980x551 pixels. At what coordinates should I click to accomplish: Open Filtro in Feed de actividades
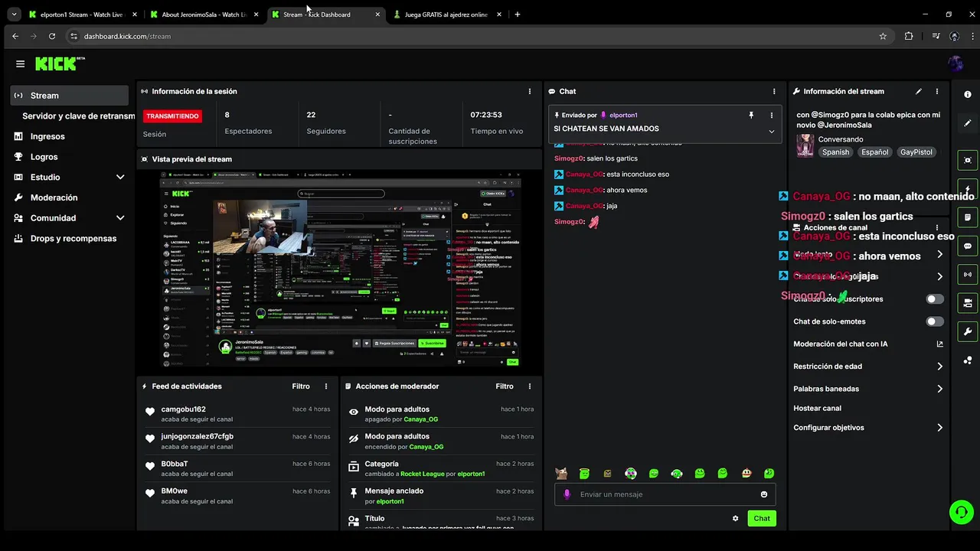(301, 386)
